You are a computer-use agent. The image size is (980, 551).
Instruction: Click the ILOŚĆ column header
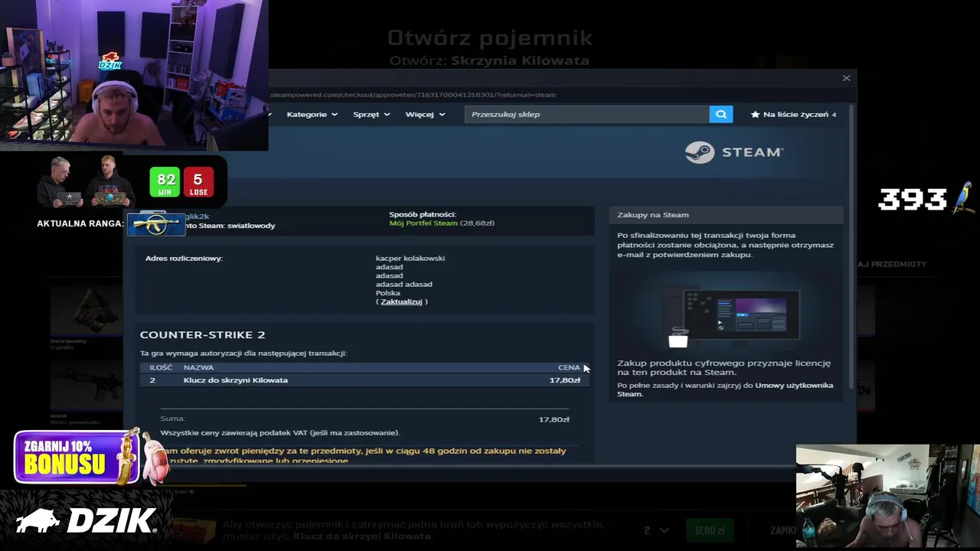coord(161,367)
